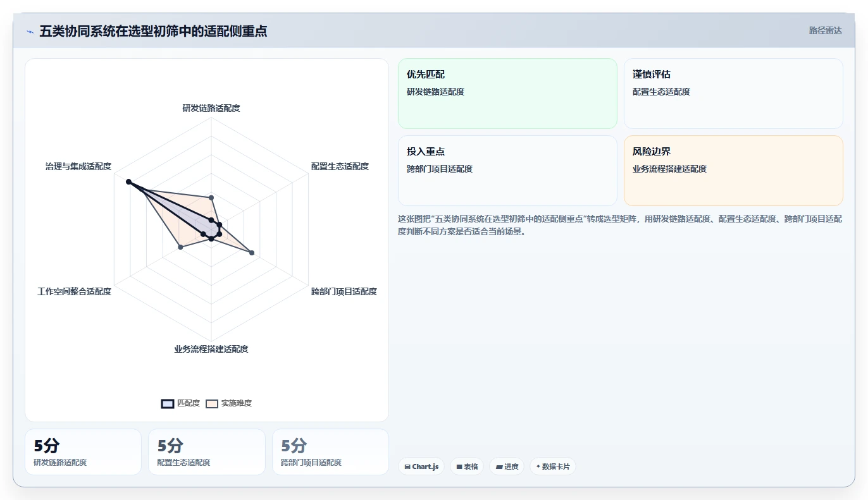Open the 风险边界 card
Viewport: 868px width, 500px height.
pyautogui.click(x=733, y=171)
